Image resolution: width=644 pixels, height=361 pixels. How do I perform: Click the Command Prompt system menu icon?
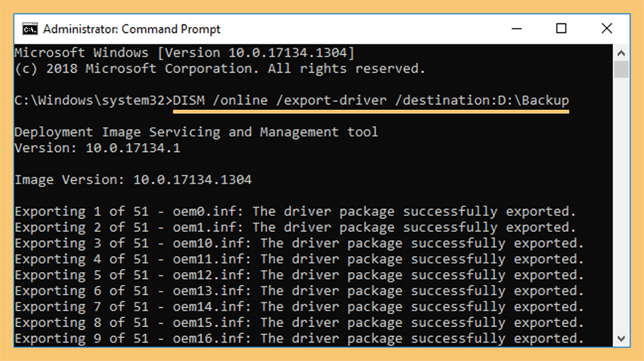tap(30, 29)
